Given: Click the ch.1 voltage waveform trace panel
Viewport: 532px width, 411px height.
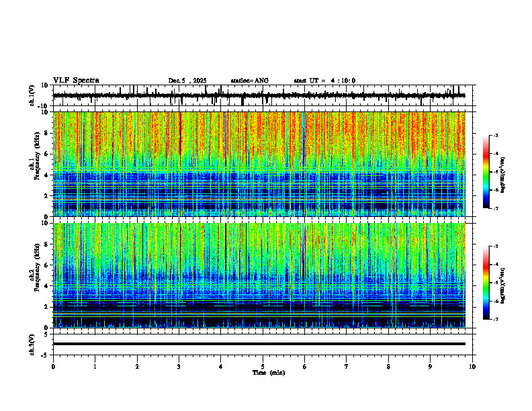Looking at the screenshot, I should 264,95.
